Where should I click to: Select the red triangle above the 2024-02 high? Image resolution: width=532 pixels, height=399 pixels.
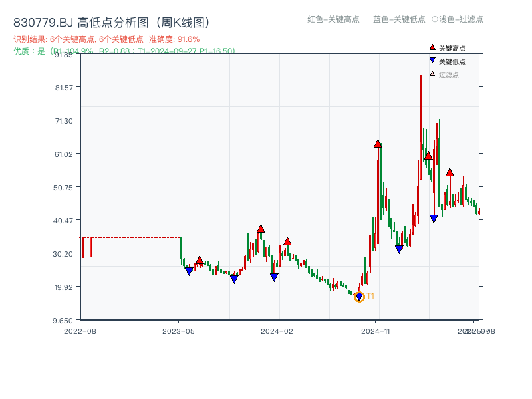287,242
